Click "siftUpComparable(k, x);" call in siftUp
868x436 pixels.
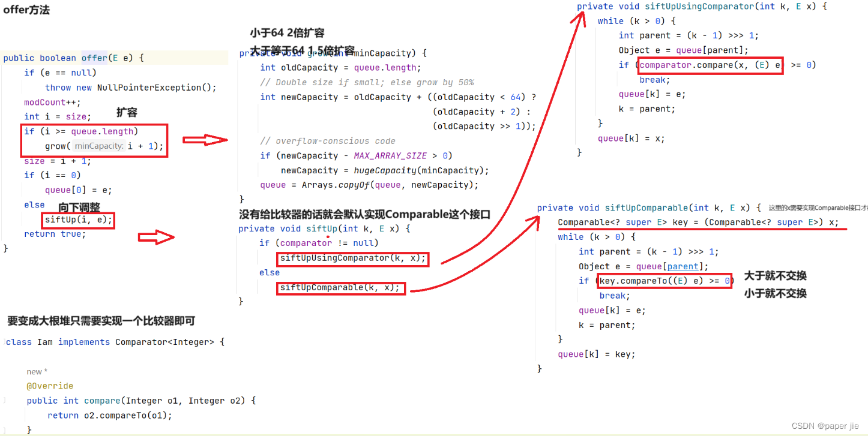[x=340, y=288]
